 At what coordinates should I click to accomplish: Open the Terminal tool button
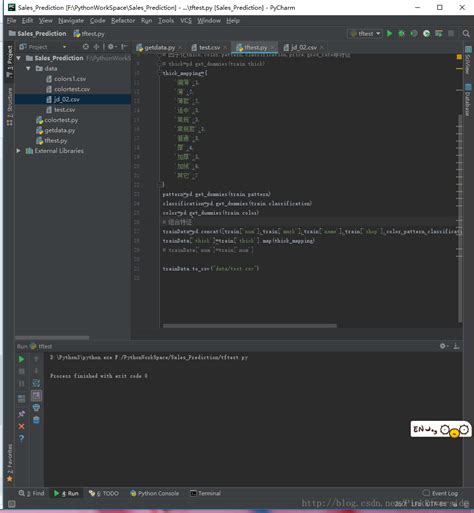coord(205,493)
